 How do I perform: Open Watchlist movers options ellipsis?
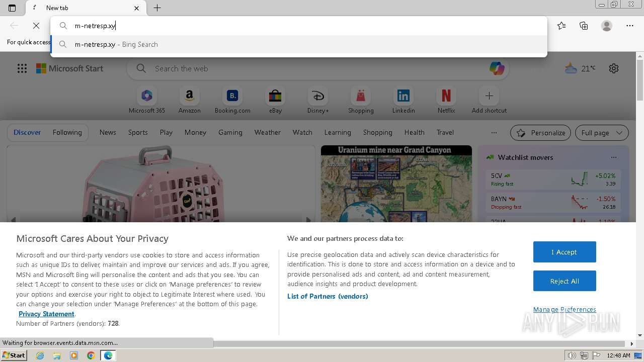click(x=613, y=157)
